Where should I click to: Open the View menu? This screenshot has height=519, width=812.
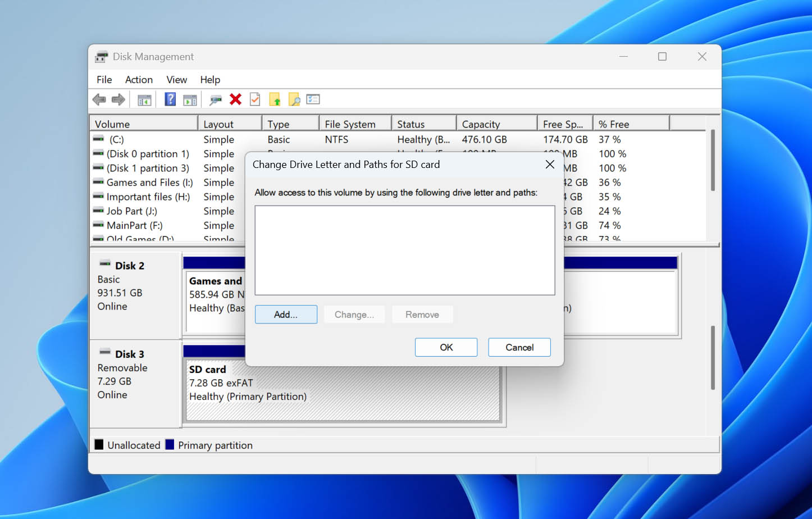coord(176,80)
